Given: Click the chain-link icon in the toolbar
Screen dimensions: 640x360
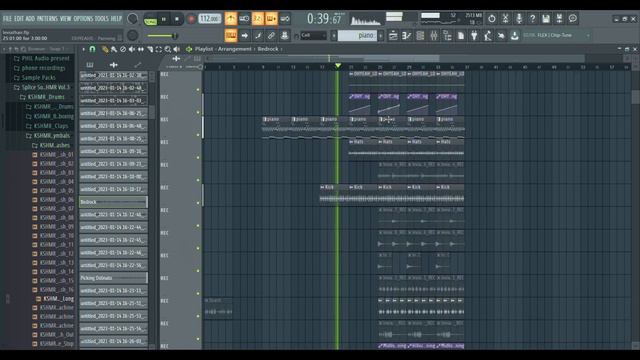Looking at the screenshot, I should 271,36.
